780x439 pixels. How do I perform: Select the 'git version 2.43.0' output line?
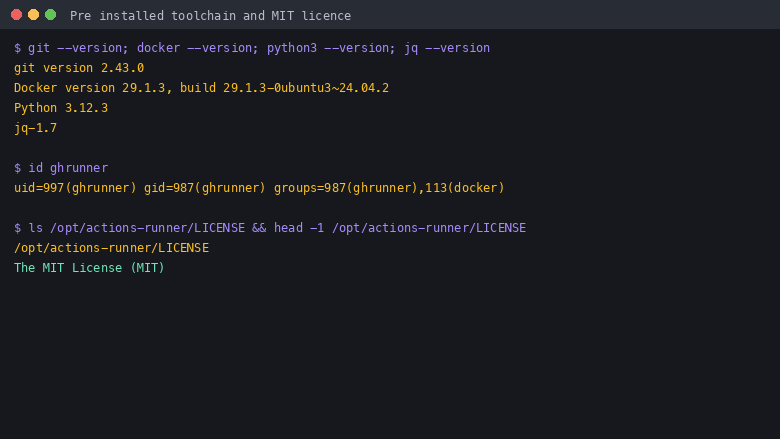point(79,68)
